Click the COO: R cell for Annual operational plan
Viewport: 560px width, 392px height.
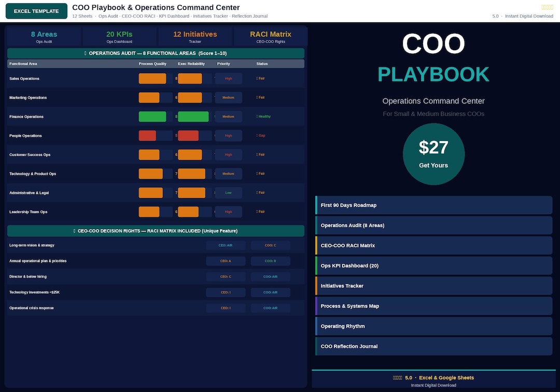point(270,261)
